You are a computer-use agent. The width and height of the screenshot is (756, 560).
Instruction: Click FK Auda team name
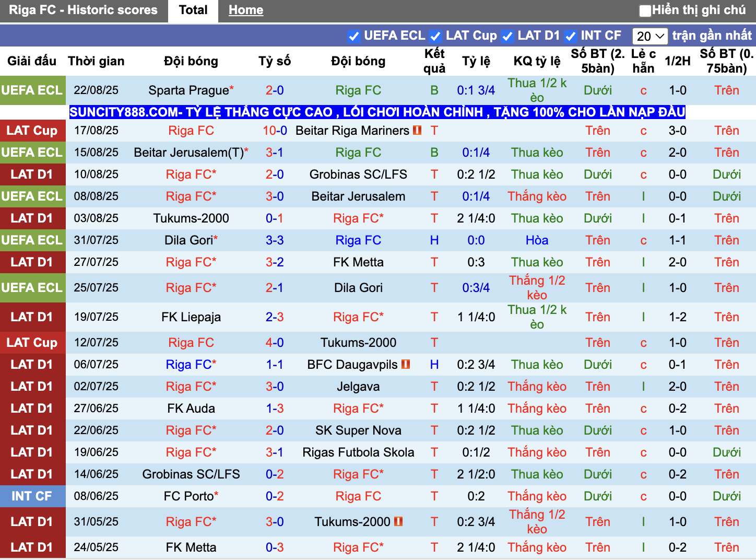191,409
